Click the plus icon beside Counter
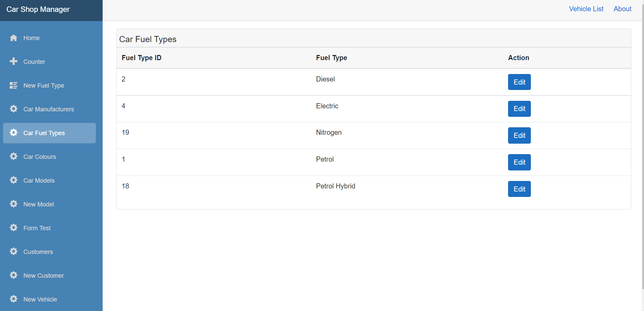Image resolution: width=644 pixels, height=311 pixels. [14, 61]
